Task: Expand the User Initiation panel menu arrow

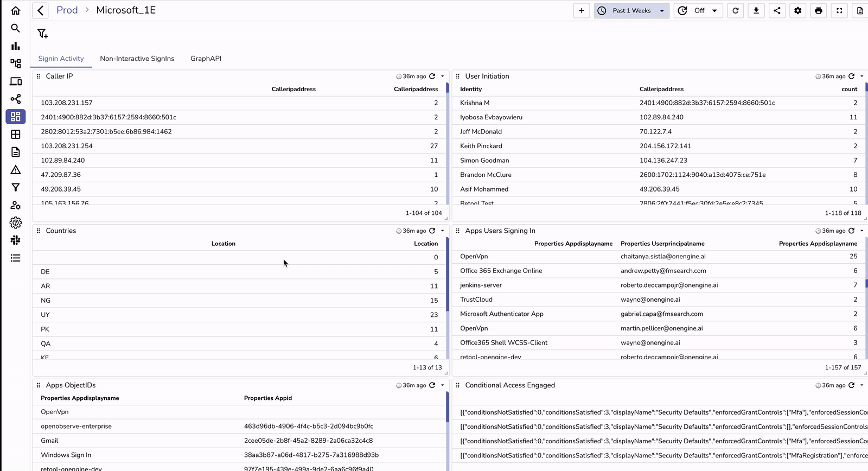Action: (861, 77)
